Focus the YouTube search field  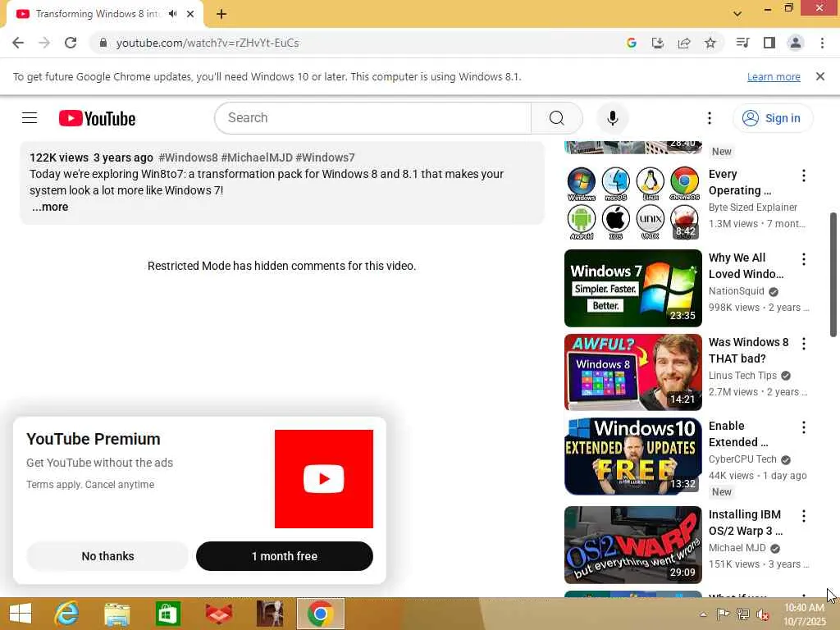coord(373,118)
